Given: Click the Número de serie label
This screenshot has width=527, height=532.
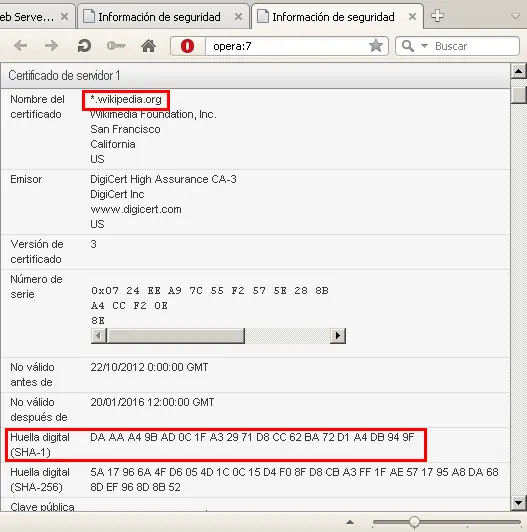Looking at the screenshot, I should (x=36, y=287).
